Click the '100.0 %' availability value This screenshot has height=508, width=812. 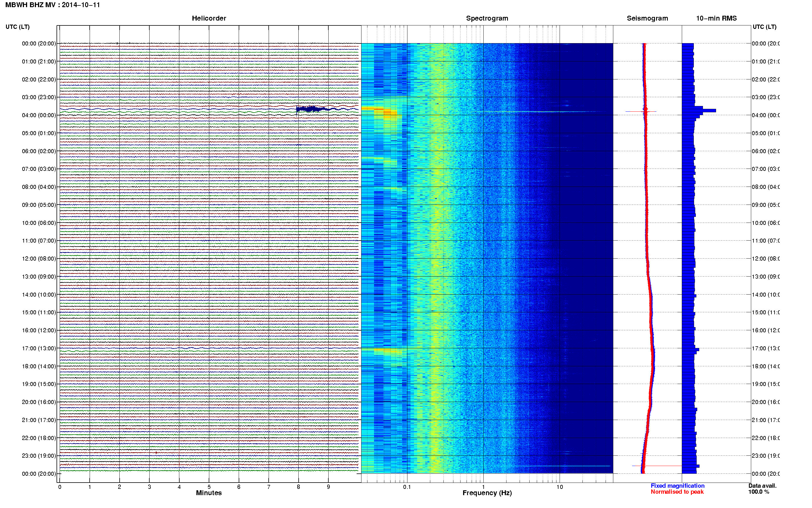758,492
